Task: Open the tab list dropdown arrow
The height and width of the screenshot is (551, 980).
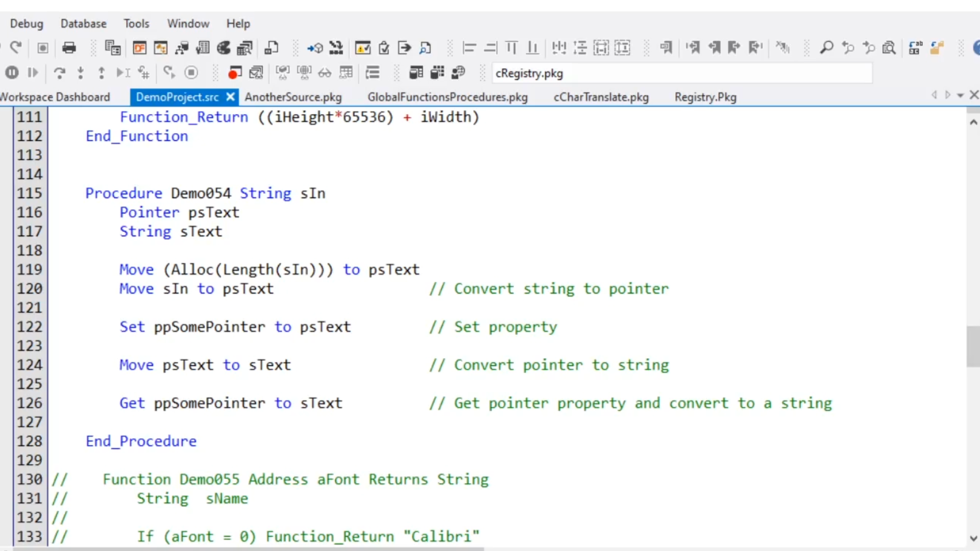Action: click(960, 95)
